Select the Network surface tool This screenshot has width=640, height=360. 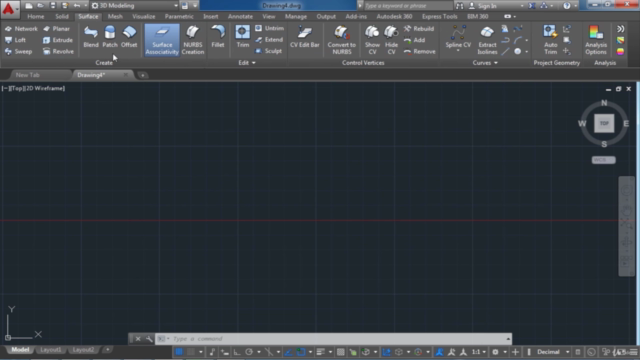tap(21, 29)
